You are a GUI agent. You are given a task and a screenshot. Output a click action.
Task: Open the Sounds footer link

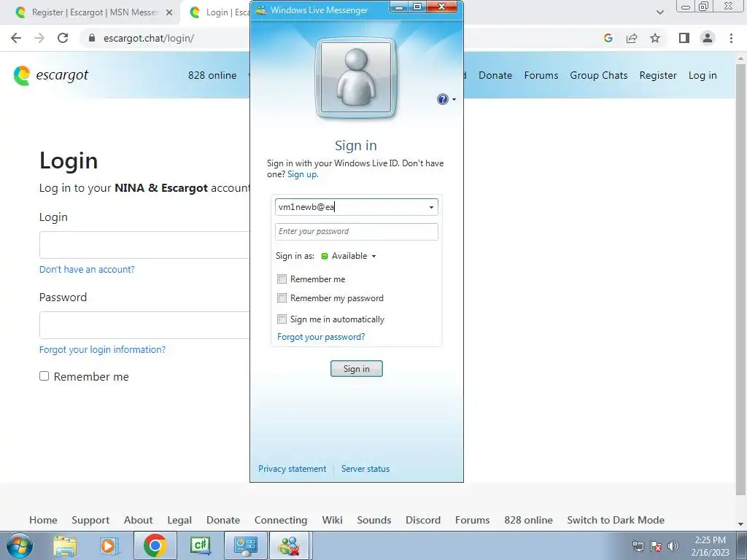pyautogui.click(x=374, y=520)
